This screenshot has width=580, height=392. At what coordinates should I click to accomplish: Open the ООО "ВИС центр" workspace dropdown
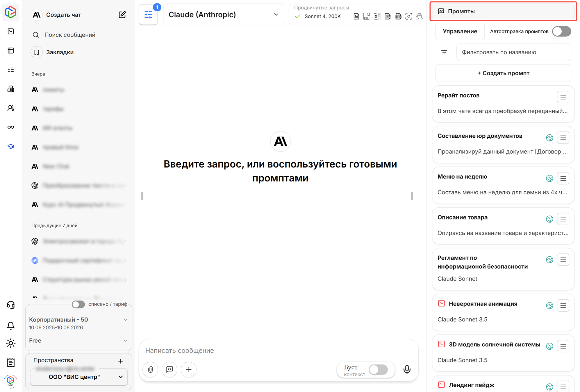coord(79,377)
